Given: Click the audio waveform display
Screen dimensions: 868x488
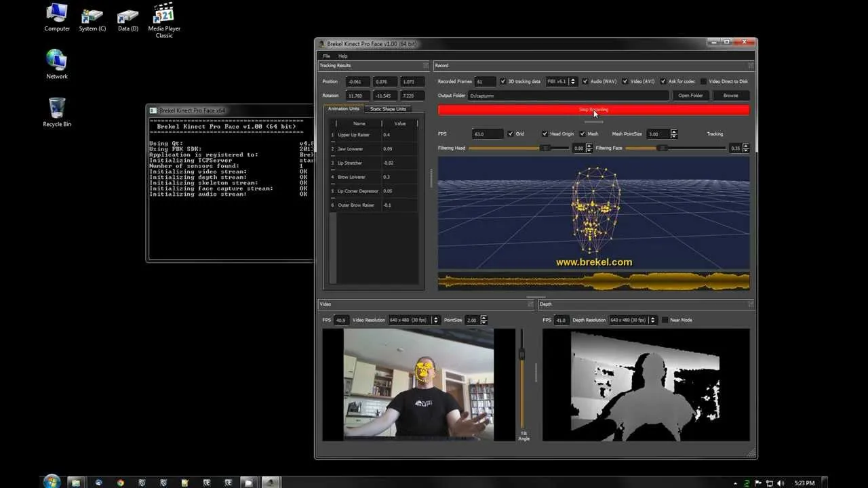Looking at the screenshot, I should click(x=594, y=281).
